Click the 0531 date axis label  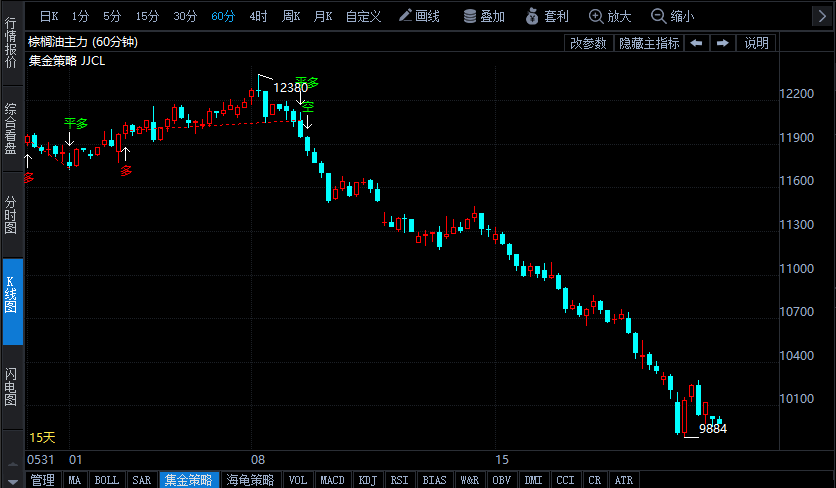point(41,460)
